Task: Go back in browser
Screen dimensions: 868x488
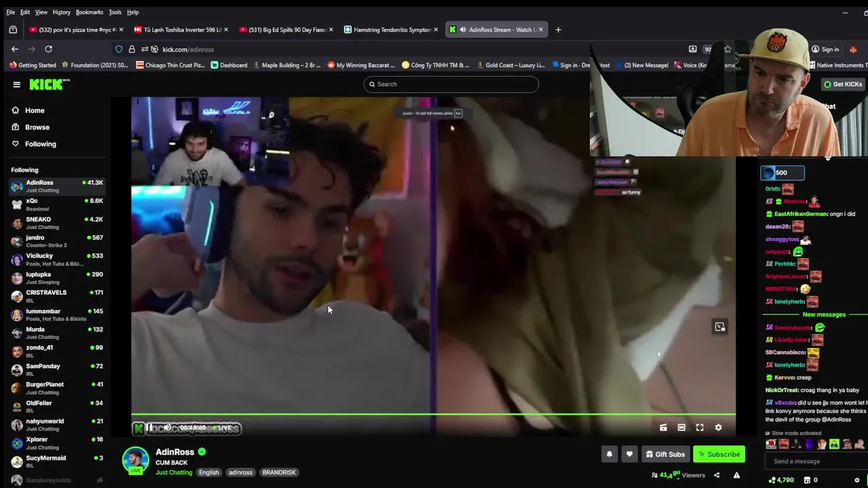Action: click(15, 49)
